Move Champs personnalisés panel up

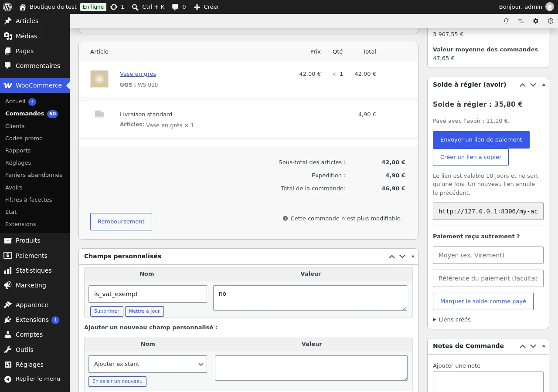[392, 257]
